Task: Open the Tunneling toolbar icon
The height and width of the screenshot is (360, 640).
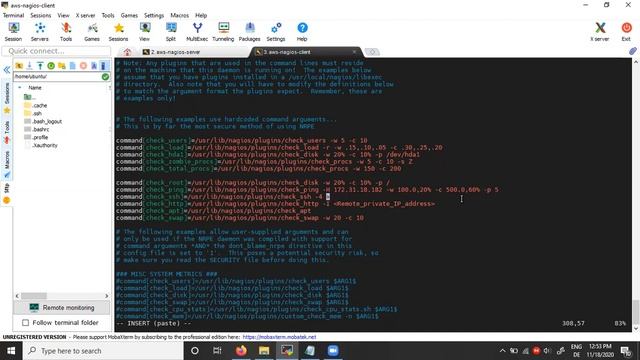Action: click(x=223, y=32)
